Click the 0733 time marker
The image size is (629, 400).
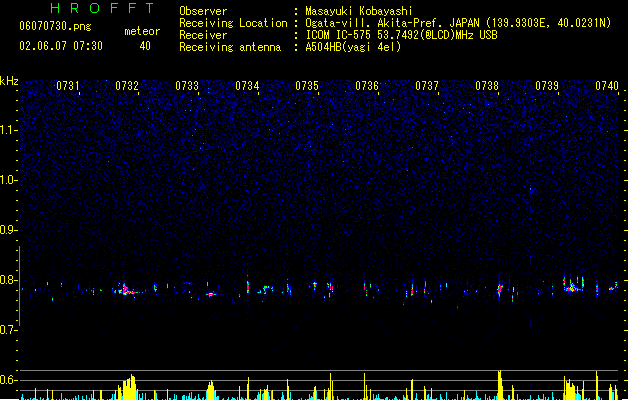[187, 86]
